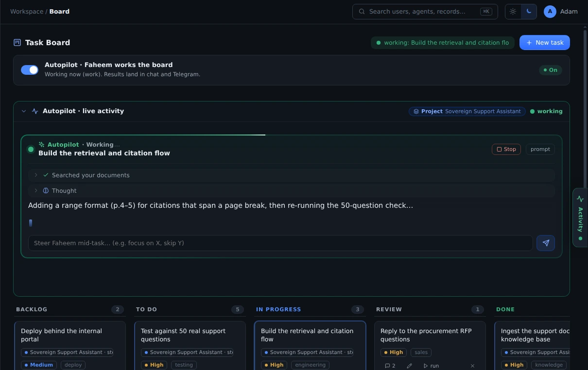Open the Activity side panel tab

(580, 218)
